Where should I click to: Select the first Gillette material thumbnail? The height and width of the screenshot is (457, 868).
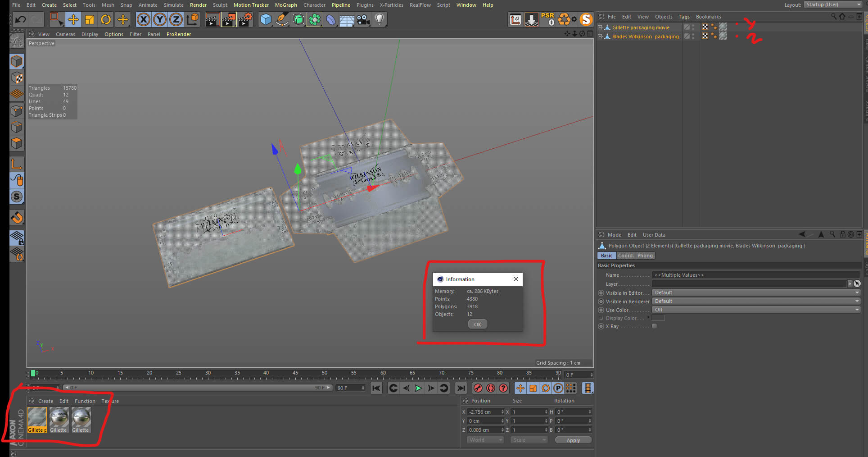(x=37, y=420)
